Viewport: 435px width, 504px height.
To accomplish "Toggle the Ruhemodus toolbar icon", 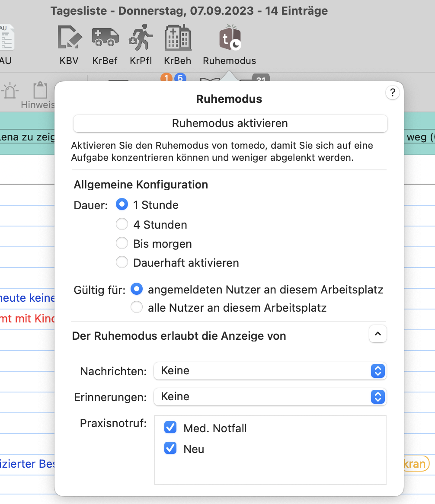I will [x=230, y=38].
